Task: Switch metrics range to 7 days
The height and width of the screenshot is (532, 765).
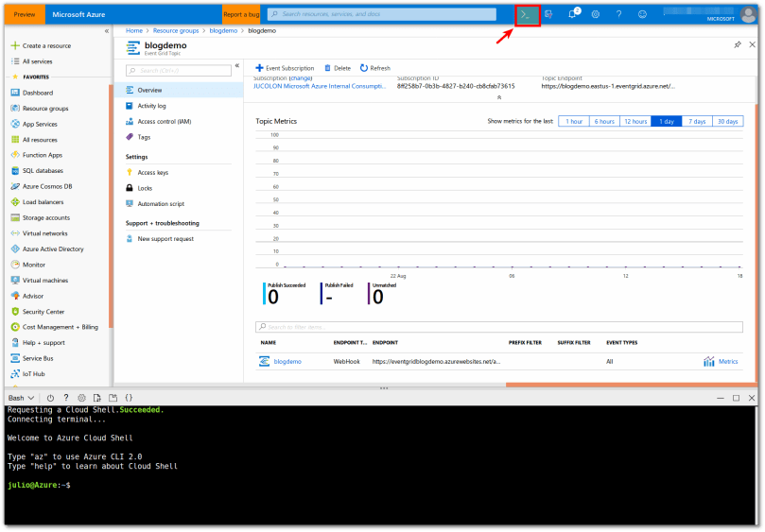Action: (697, 121)
